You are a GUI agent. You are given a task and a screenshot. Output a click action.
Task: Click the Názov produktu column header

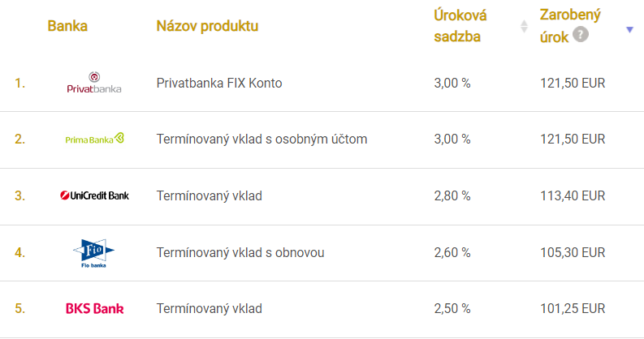click(207, 26)
